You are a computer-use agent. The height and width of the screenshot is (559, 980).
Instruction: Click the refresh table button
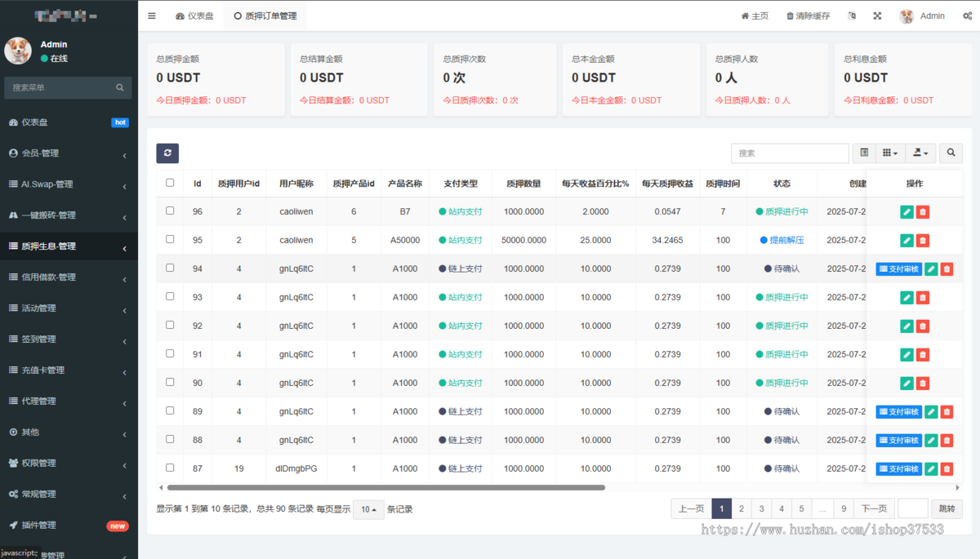tap(167, 153)
